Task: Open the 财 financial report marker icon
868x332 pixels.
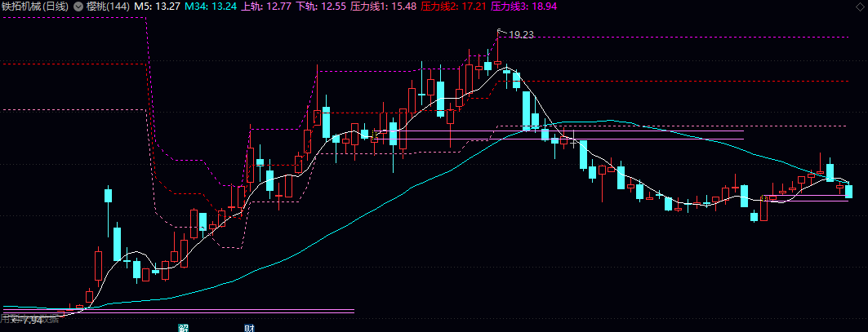Action: [249, 328]
